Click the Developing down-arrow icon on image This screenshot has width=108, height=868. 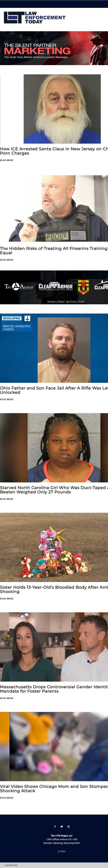27,318
